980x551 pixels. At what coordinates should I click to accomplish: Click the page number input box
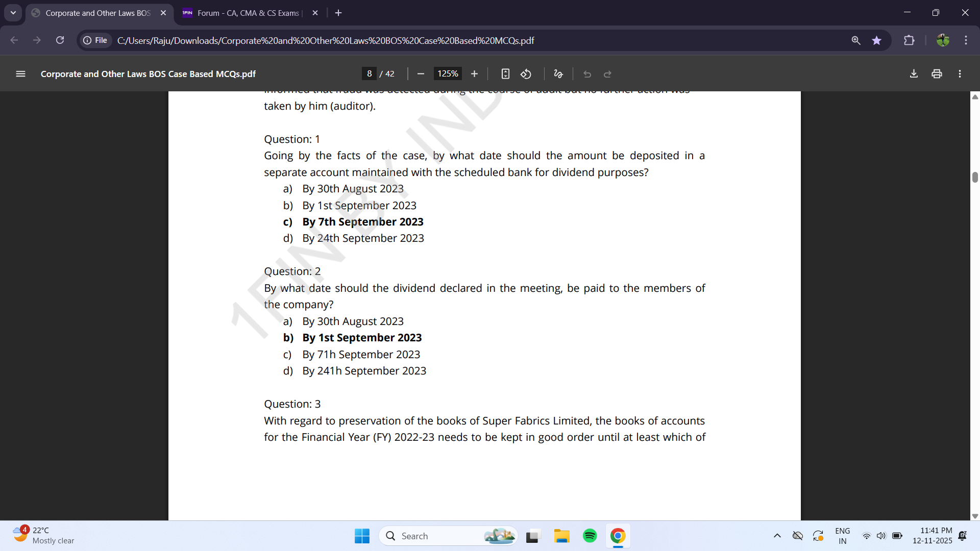[369, 74]
